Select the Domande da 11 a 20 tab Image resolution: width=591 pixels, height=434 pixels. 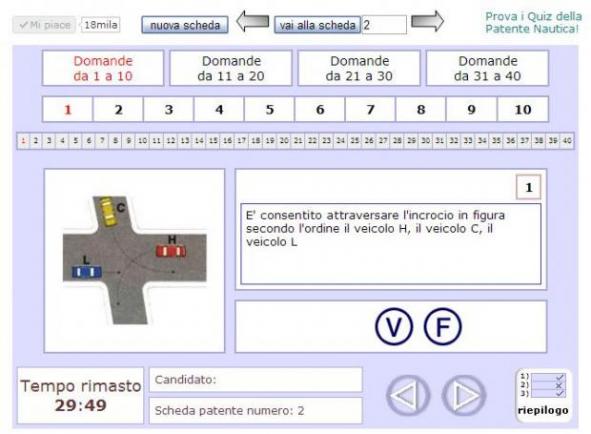click(231, 68)
